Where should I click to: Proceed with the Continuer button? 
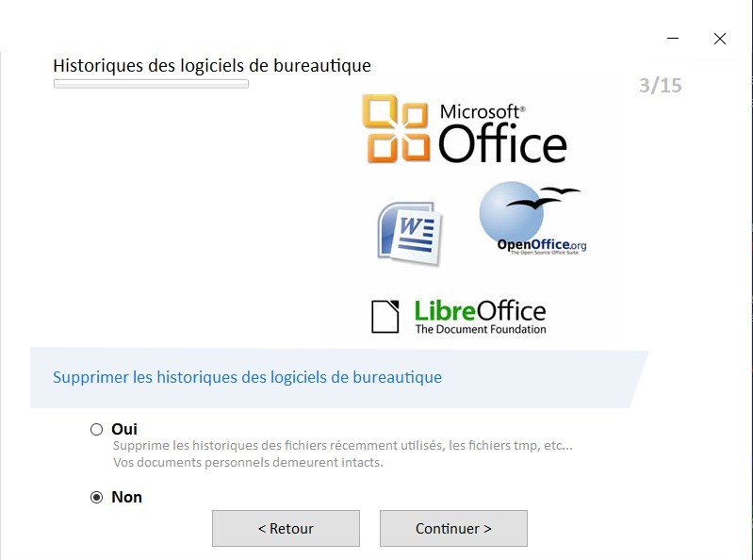(x=453, y=528)
